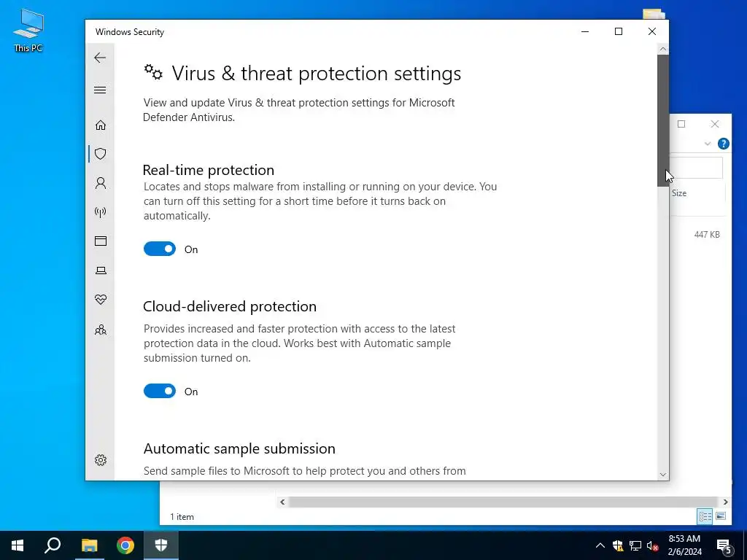Open the notification center icon
Image resolution: width=747 pixels, height=560 pixels.
[x=724, y=545]
